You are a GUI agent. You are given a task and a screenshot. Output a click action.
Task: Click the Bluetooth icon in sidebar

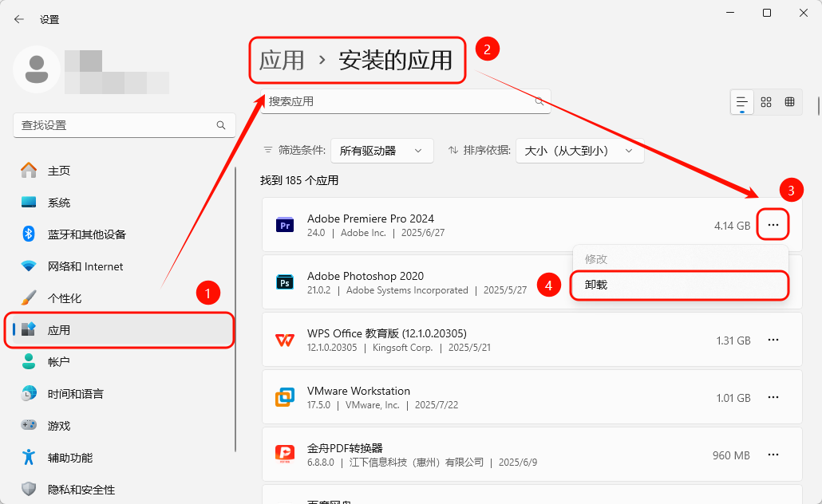(x=29, y=234)
